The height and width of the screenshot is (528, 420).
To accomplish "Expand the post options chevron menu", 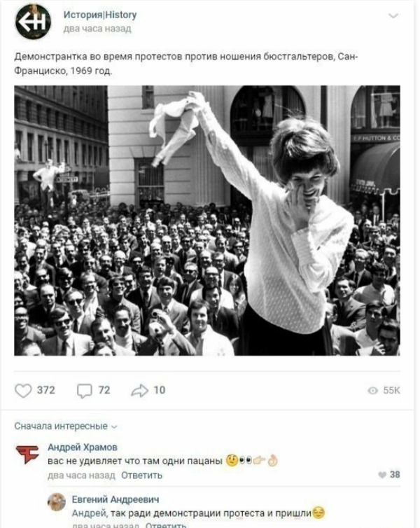I will click(393, 16).
